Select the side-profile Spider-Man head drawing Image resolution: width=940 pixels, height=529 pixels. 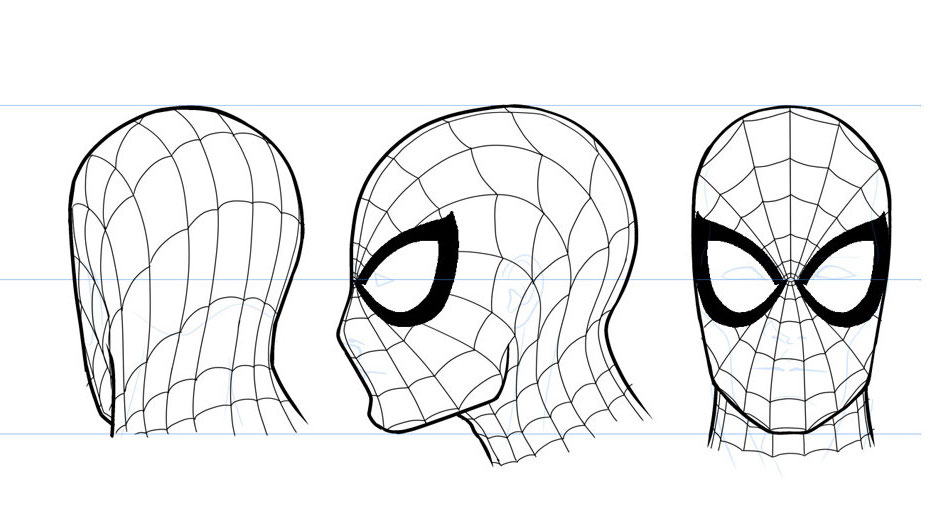pos(493,285)
